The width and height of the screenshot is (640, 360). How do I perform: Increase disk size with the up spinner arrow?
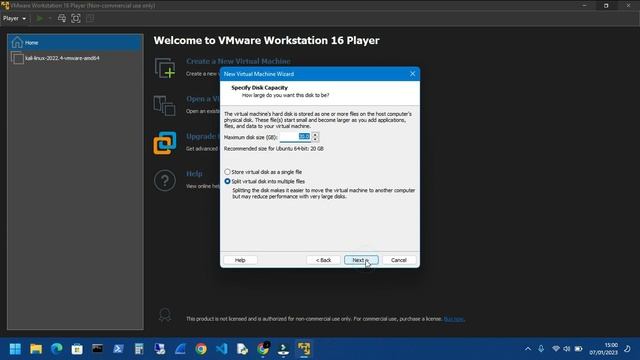tap(315, 134)
